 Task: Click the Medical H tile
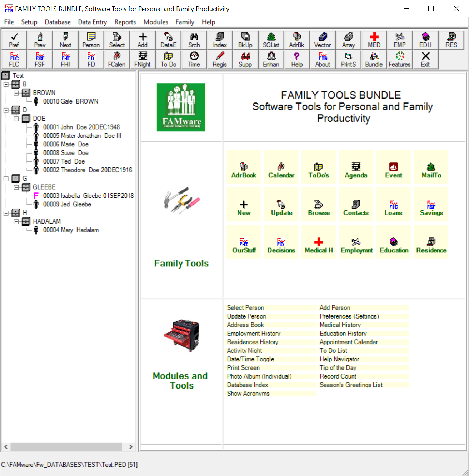(319, 242)
